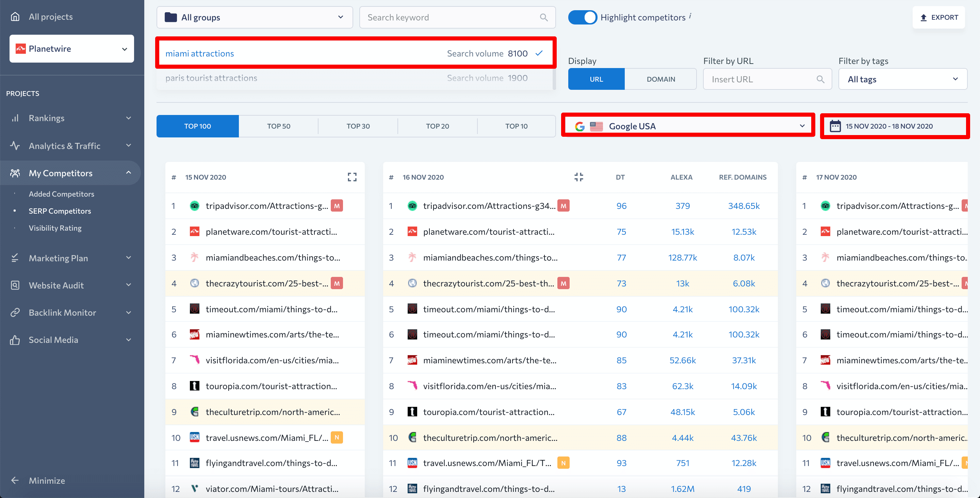Expand the Rankings section chevron
The image size is (980, 498).
(129, 118)
